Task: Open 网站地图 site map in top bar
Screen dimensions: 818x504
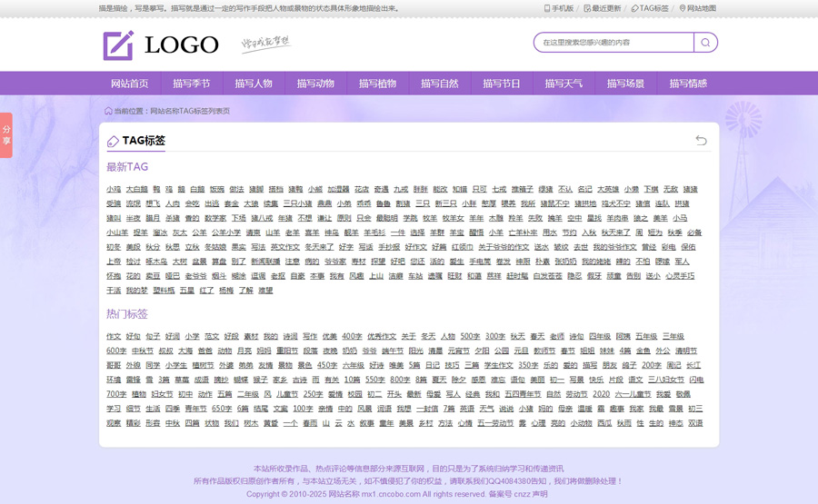Action: click(696, 8)
